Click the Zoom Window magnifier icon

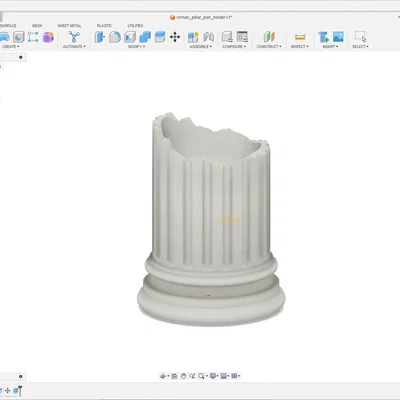point(201,376)
